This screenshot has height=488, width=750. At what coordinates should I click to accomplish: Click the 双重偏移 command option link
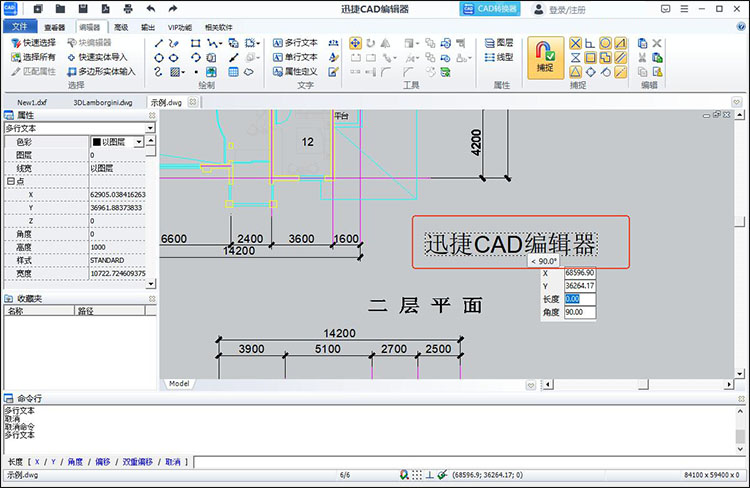137,462
